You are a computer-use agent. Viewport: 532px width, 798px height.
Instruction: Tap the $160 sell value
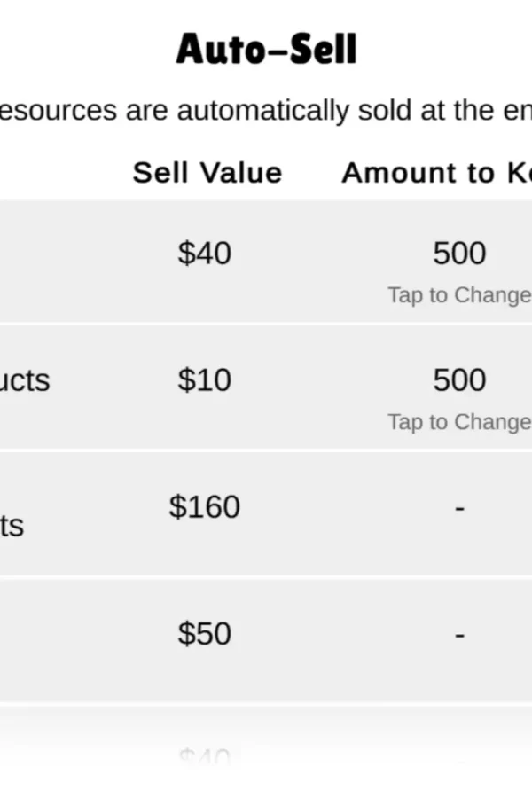[204, 507]
